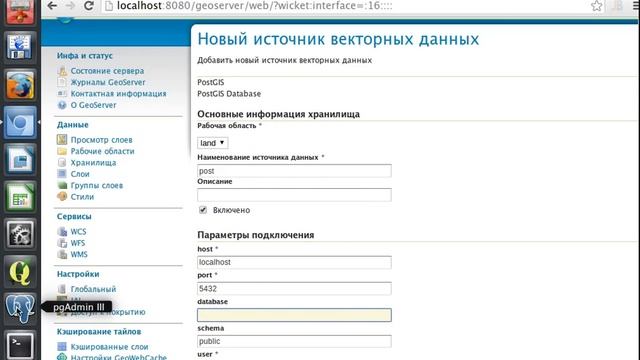The height and width of the screenshot is (360, 640).
Task: Click port field with 5432
Action: tap(294, 289)
